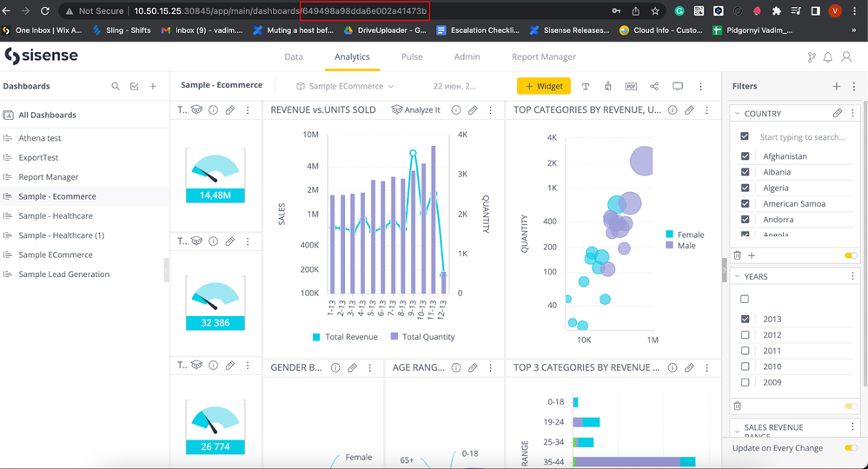Toggle Update on Every Change switch

click(851, 448)
